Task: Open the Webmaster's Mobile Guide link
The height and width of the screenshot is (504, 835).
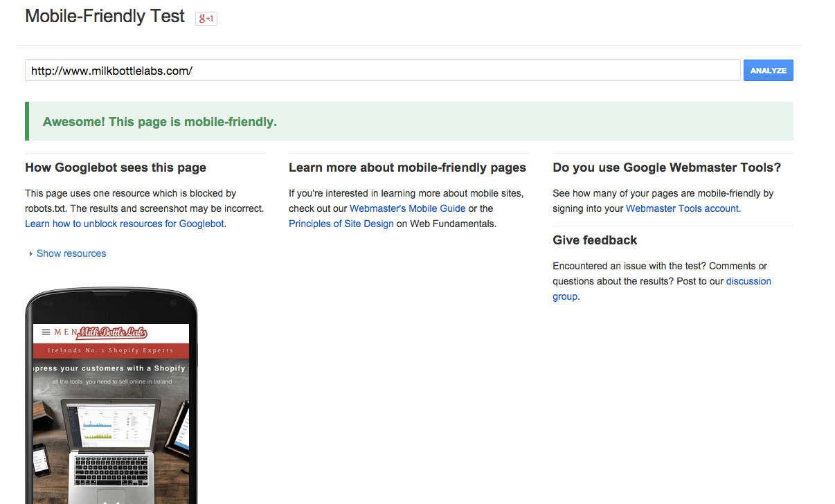Action: 407,208
